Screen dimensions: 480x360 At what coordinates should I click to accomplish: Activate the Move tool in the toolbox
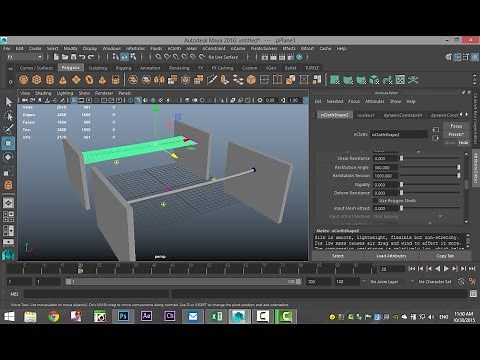pyautogui.click(x=9, y=143)
